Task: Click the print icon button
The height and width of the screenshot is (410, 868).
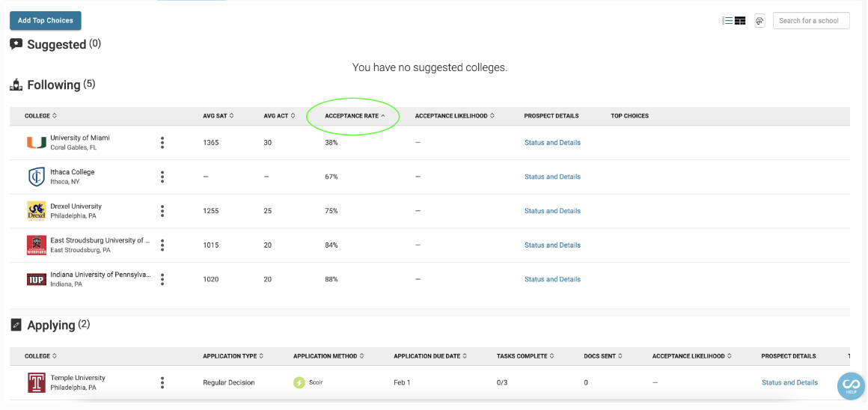Action: point(759,20)
